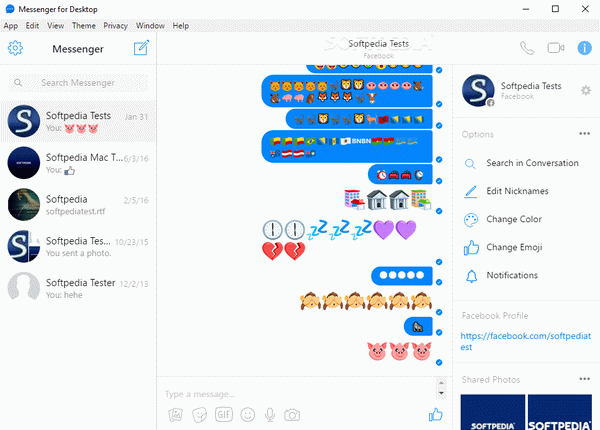600x430 pixels.
Task: Click the buildings emoji message
Action: click(x=388, y=200)
